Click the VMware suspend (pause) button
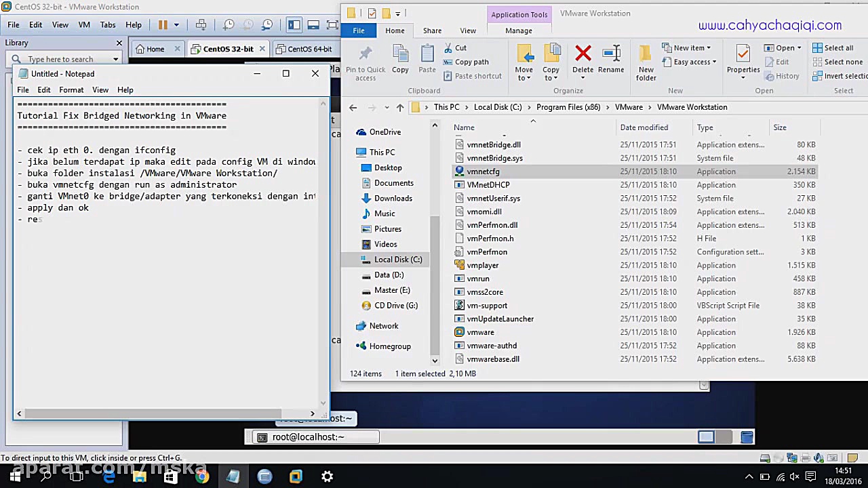 pyautogui.click(x=163, y=25)
